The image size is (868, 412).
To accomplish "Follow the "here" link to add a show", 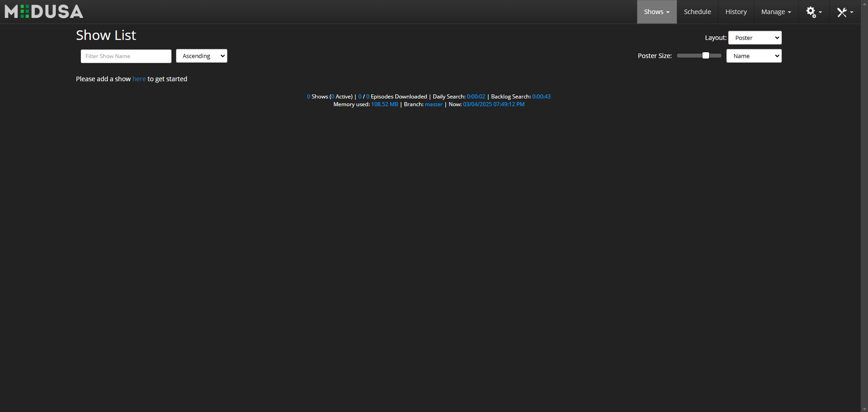I will click(x=139, y=79).
